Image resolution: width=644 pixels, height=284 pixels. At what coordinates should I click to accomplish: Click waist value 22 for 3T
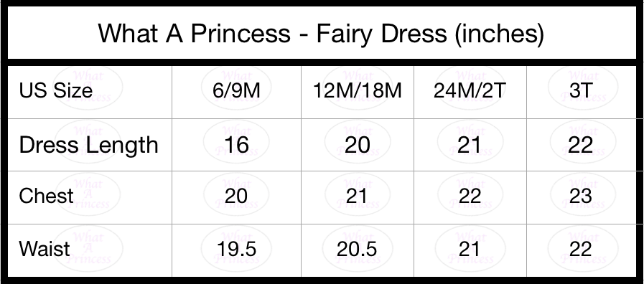(581, 249)
